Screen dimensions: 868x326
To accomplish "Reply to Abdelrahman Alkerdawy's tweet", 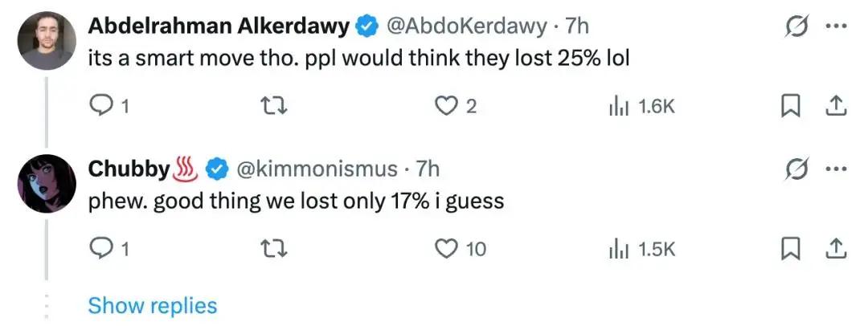I will coord(109,106).
